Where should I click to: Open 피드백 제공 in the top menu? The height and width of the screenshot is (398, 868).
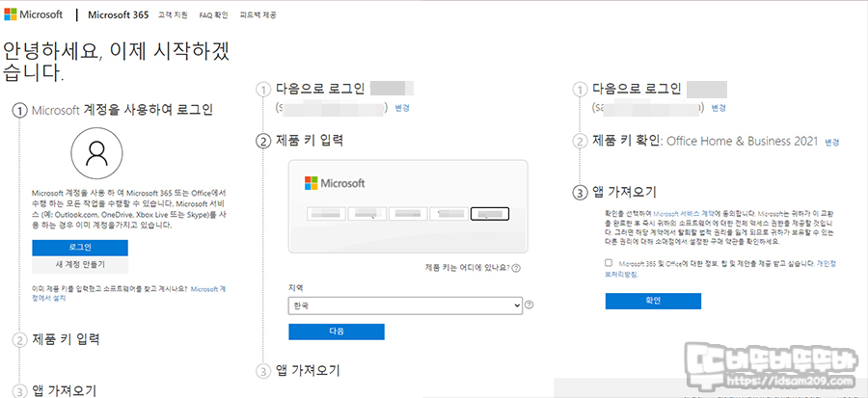pyautogui.click(x=258, y=15)
